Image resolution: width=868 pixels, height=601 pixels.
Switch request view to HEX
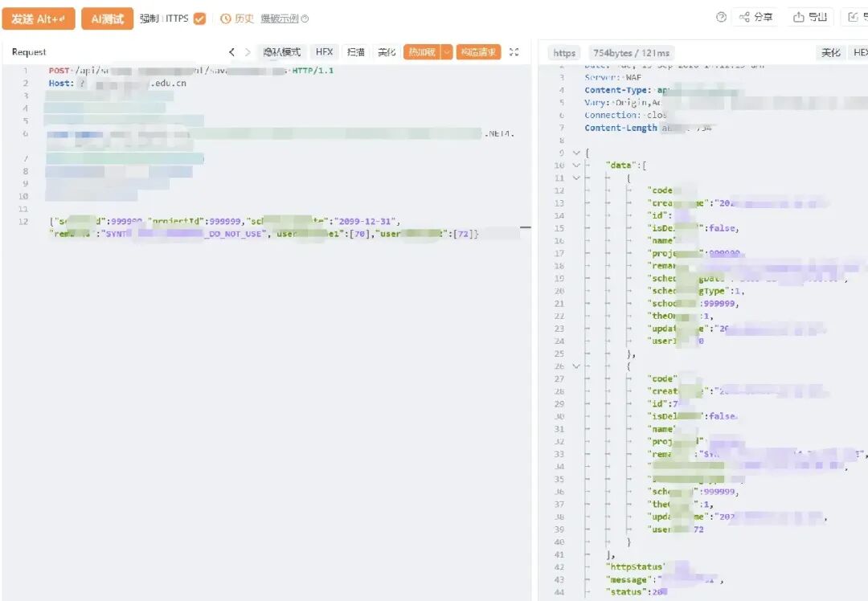click(324, 52)
